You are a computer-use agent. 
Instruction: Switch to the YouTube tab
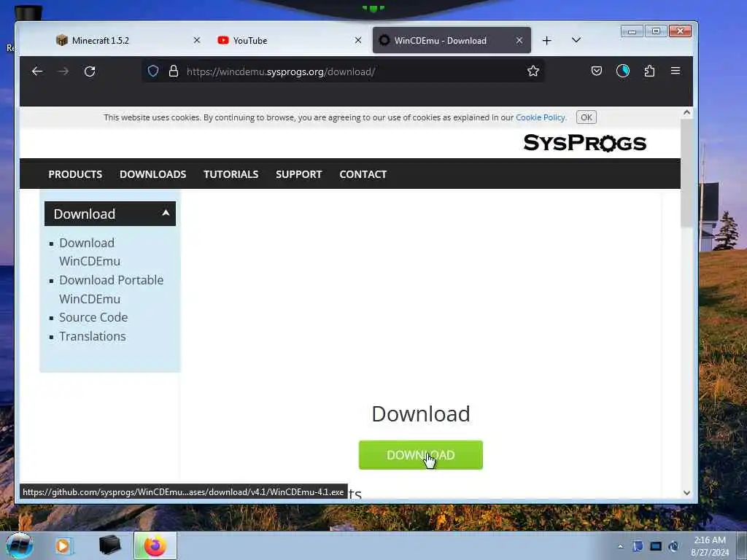[x=290, y=41]
